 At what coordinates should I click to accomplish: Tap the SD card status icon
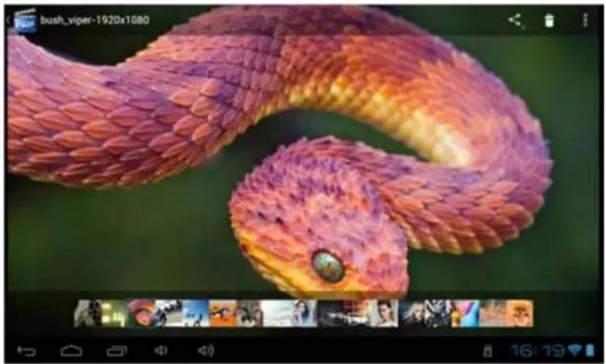click(x=487, y=352)
